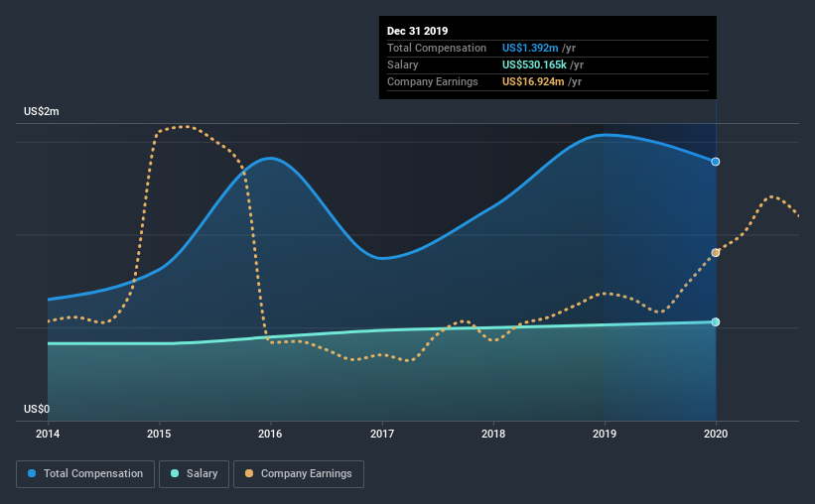
Task: Click the Dec 31 2019 tooltip heading
Action: point(417,31)
